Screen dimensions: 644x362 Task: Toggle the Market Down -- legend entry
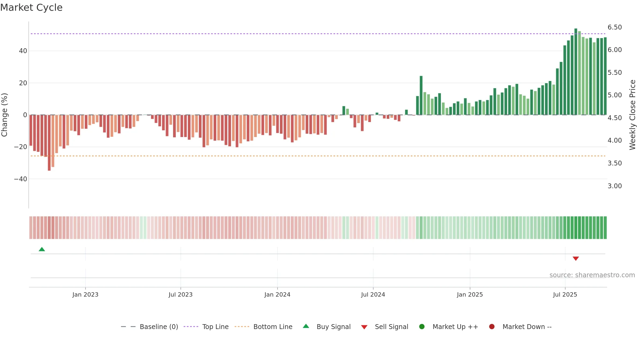(520, 327)
